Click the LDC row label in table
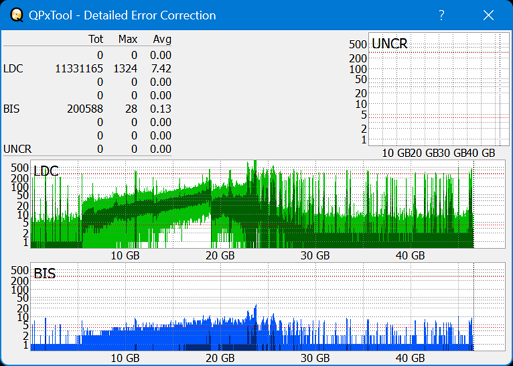513x366 pixels. pos(13,69)
